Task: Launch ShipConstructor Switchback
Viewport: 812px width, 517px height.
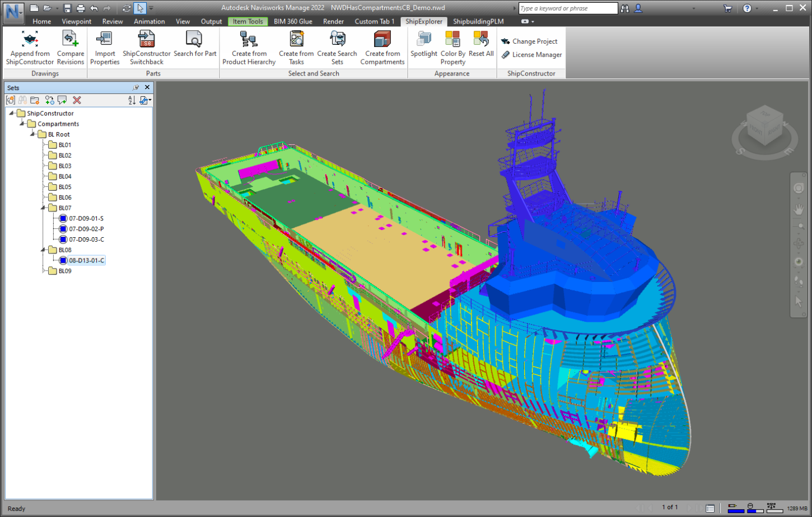Action: click(146, 47)
